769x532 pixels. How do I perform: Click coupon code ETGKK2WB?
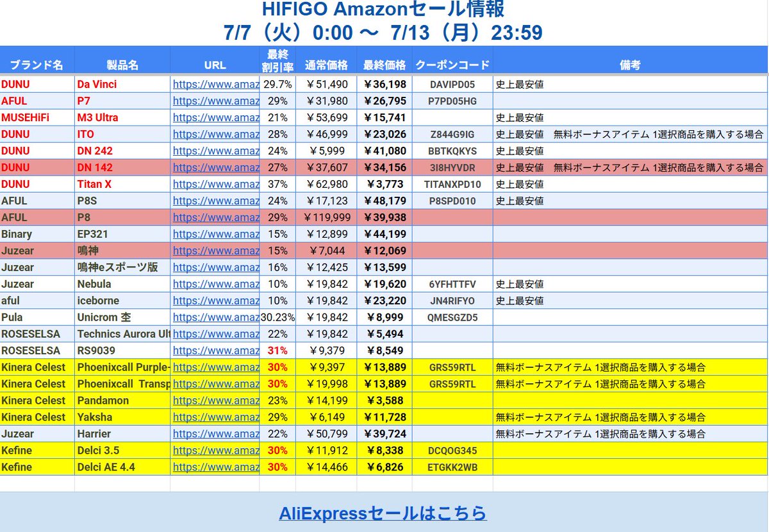click(452, 467)
